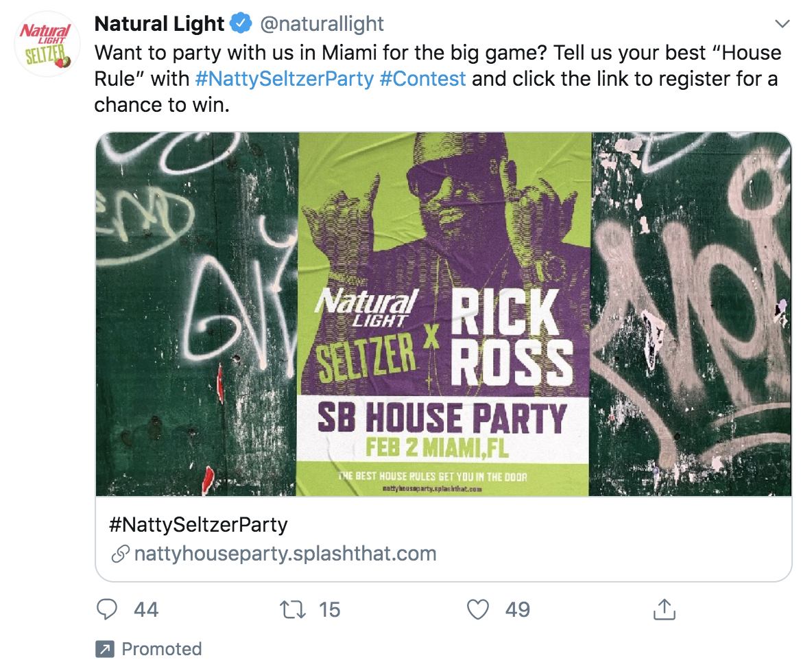Click the like count 49
This screenshot has width=812, height=671.
tap(518, 609)
